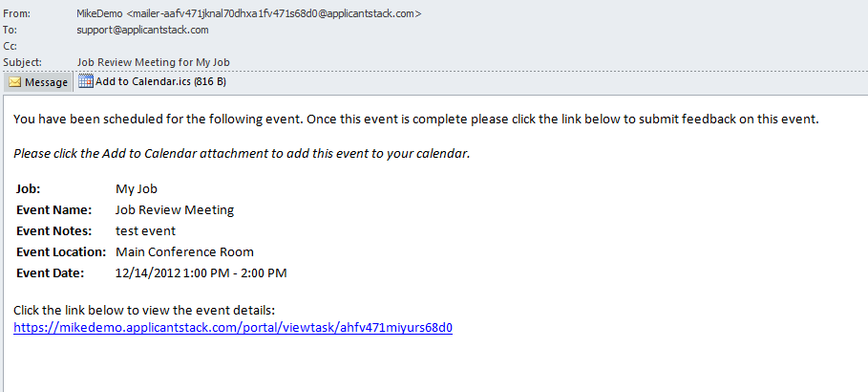Click the Subject field label
Image resolution: width=868 pixels, height=392 pixels.
(22, 62)
